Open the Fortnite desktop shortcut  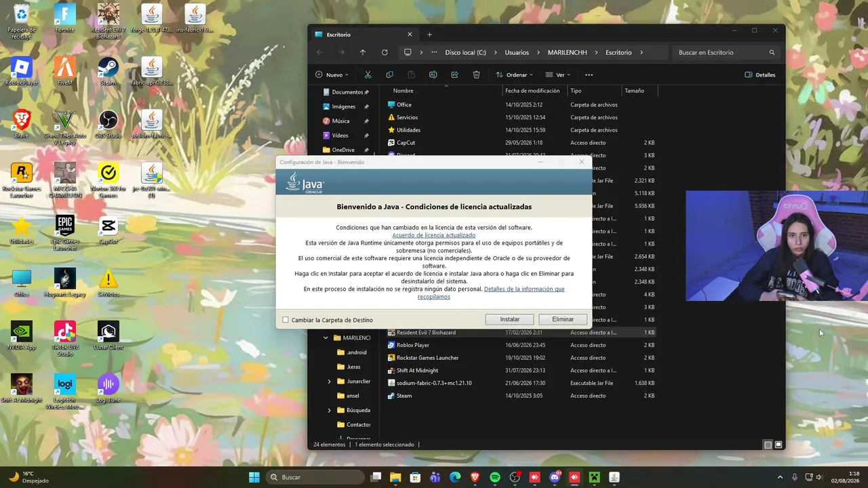coord(65,18)
